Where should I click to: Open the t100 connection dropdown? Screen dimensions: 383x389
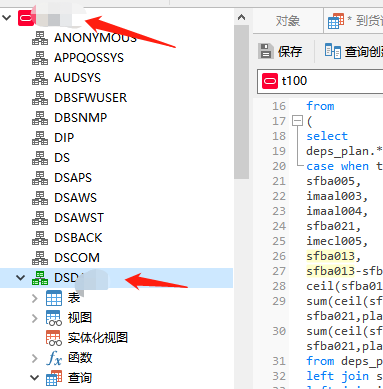320,81
